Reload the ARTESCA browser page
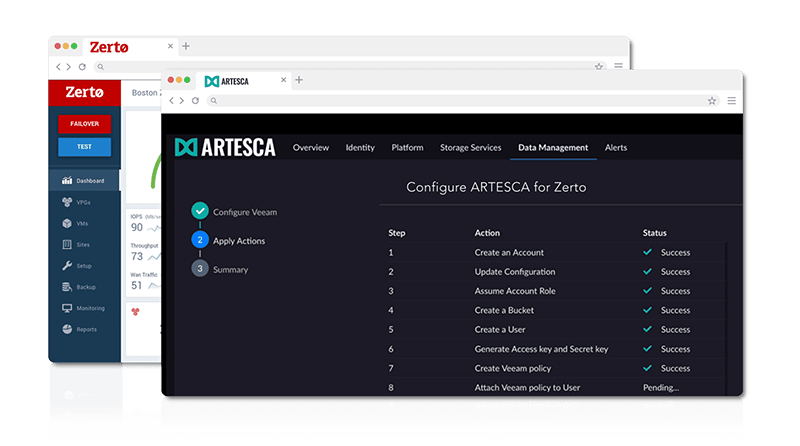Viewport: 800px width, 446px height. (x=195, y=101)
